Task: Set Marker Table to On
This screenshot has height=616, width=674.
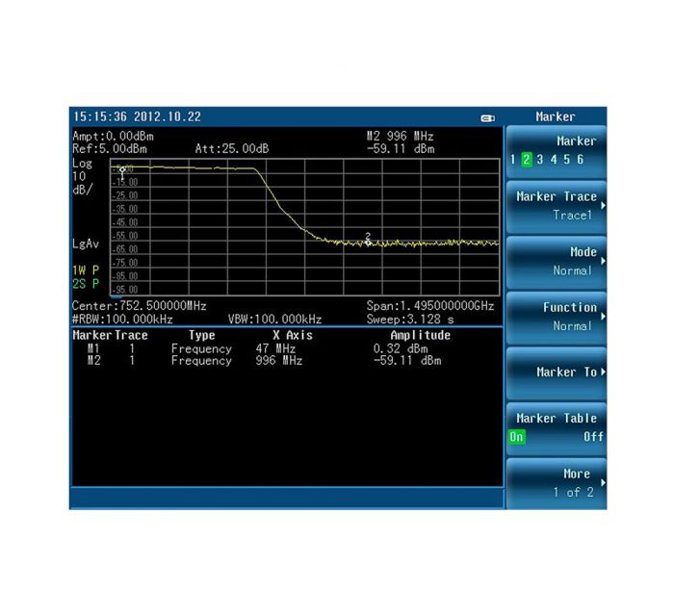Action: click(518, 436)
